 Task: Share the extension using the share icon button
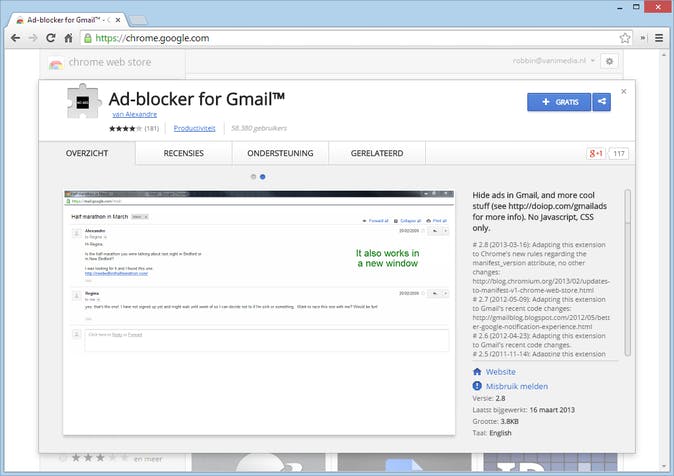click(602, 102)
